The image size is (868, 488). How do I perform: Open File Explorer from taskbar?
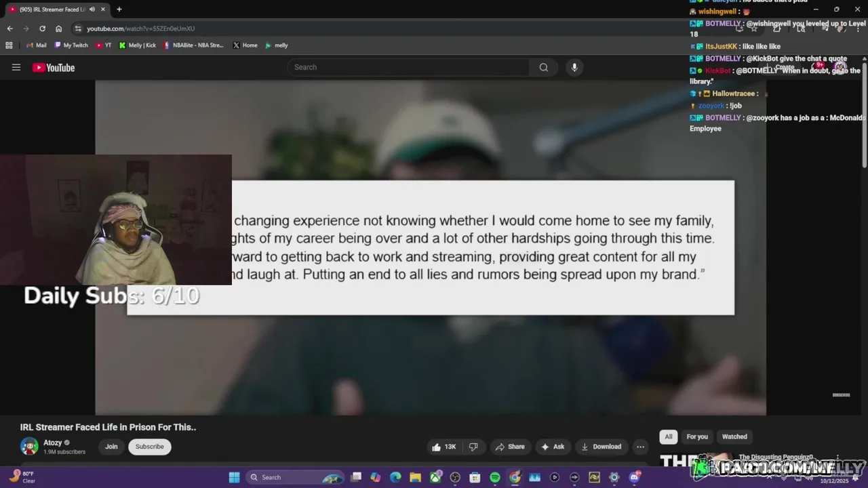point(415,477)
